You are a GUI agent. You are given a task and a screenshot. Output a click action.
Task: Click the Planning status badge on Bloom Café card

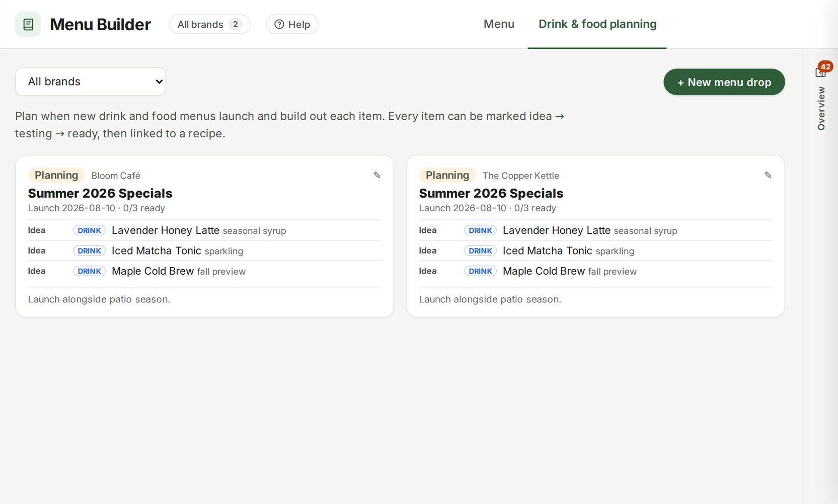(x=56, y=175)
